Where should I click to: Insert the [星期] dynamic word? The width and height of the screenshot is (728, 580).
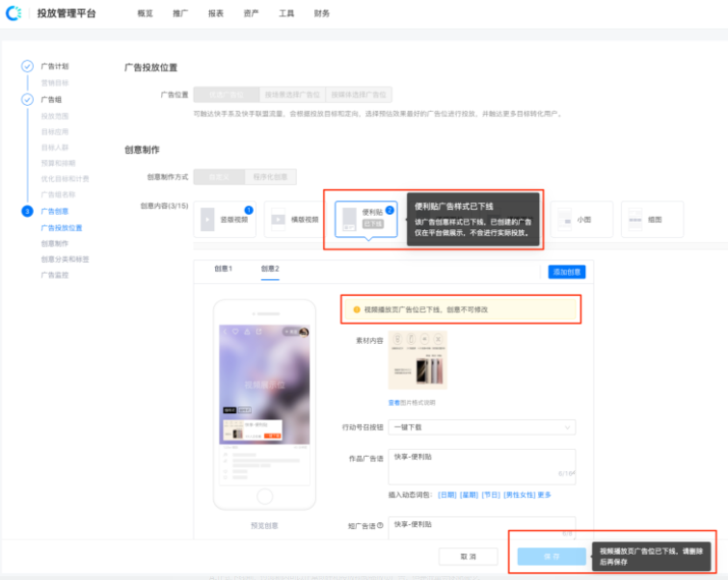(x=469, y=495)
